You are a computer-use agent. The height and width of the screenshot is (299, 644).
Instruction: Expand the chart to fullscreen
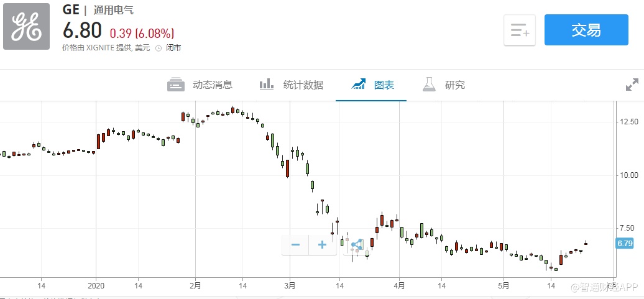[632, 85]
